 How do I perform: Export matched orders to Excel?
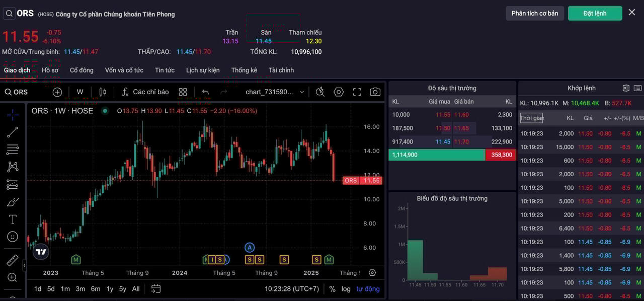[x=626, y=88]
